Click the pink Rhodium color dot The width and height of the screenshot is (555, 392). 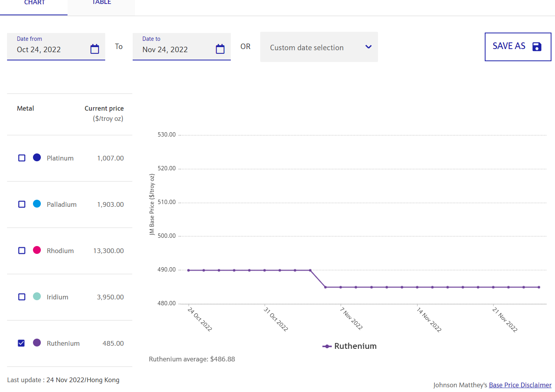coord(37,250)
